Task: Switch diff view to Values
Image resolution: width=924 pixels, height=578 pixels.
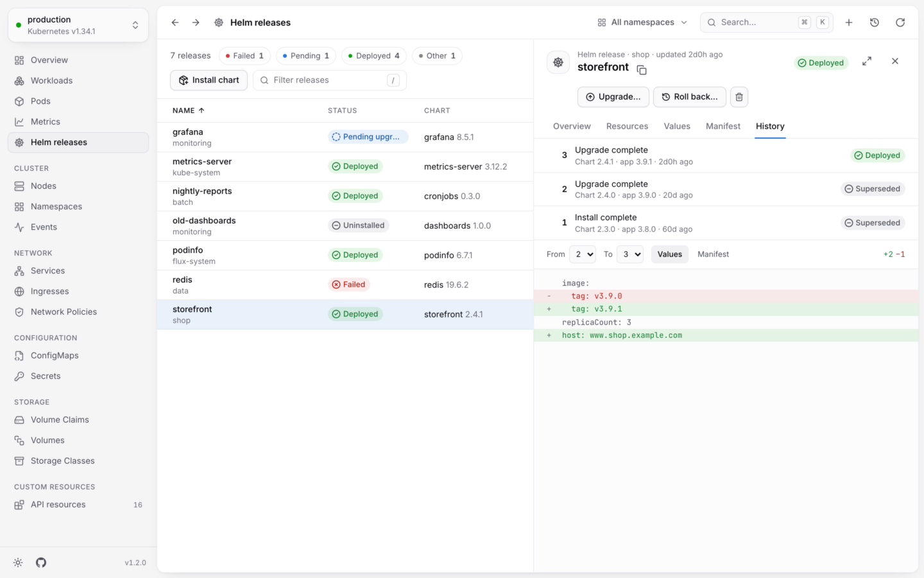Action: (x=670, y=254)
